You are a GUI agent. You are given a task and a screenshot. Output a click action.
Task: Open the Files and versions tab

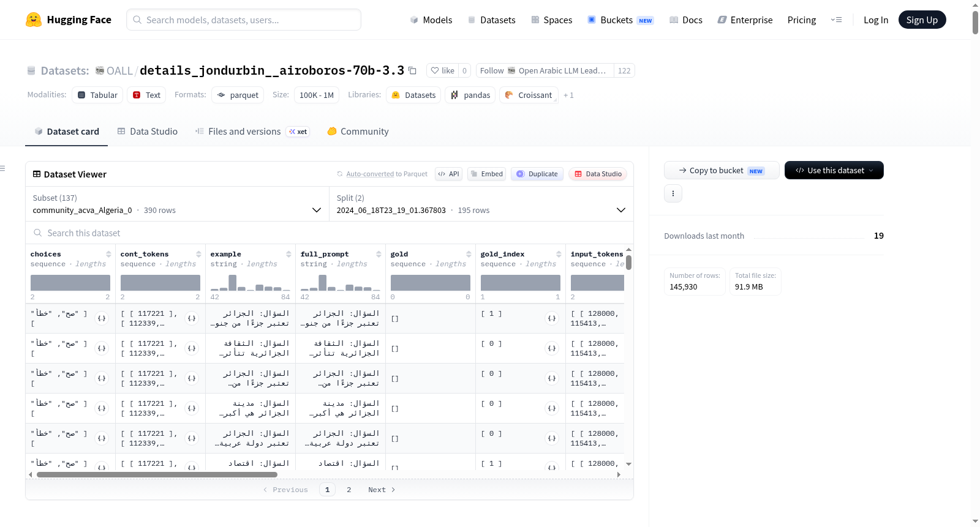click(252, 132)
